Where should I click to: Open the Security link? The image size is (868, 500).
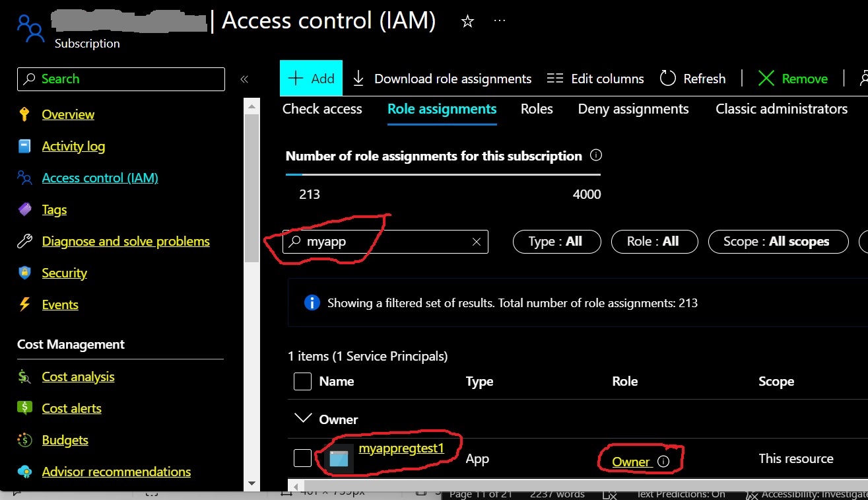[x=64, y=273]
